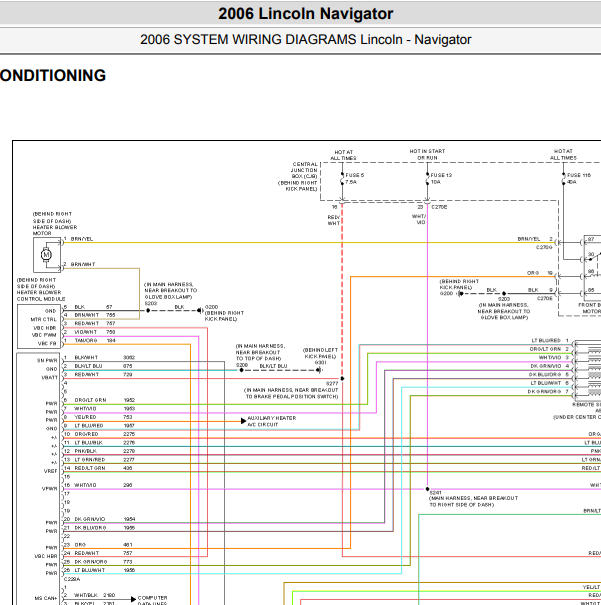Click the VREF terminal label
The image size is (601, 605).
click(x=50, y=471)
